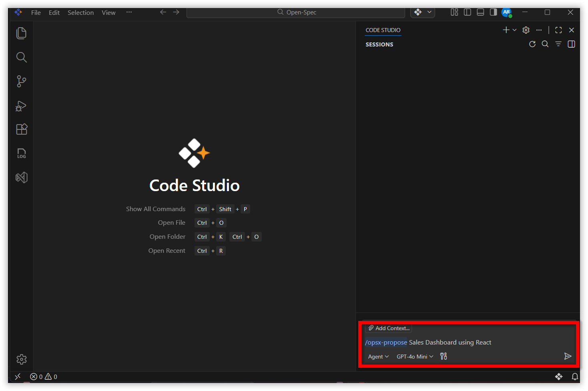588x391 pixels.
Task: Open the Configure Tools icon in the chat
Action: pyautogui.click(x=444, y=356)
